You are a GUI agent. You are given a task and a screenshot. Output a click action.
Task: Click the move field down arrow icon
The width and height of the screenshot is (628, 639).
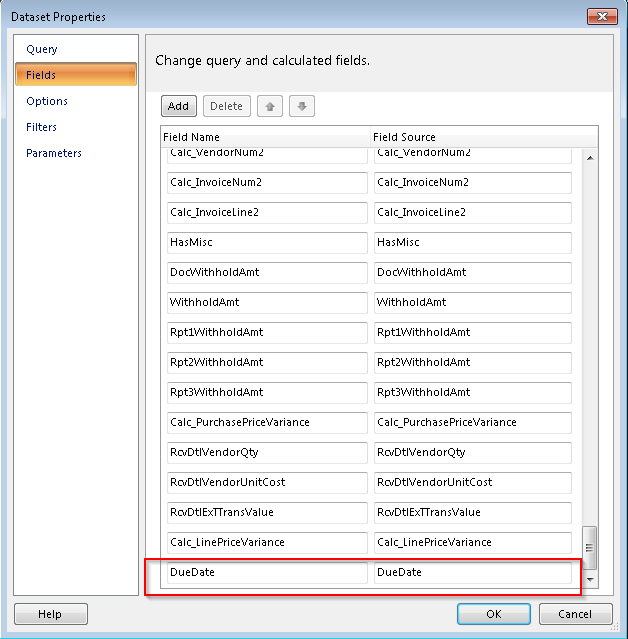click(x=302, y=106)
